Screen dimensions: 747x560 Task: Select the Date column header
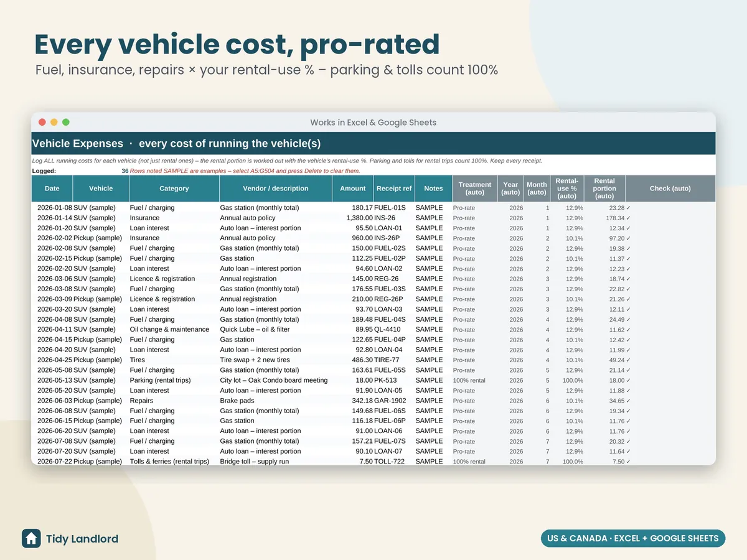coord(52,189)
